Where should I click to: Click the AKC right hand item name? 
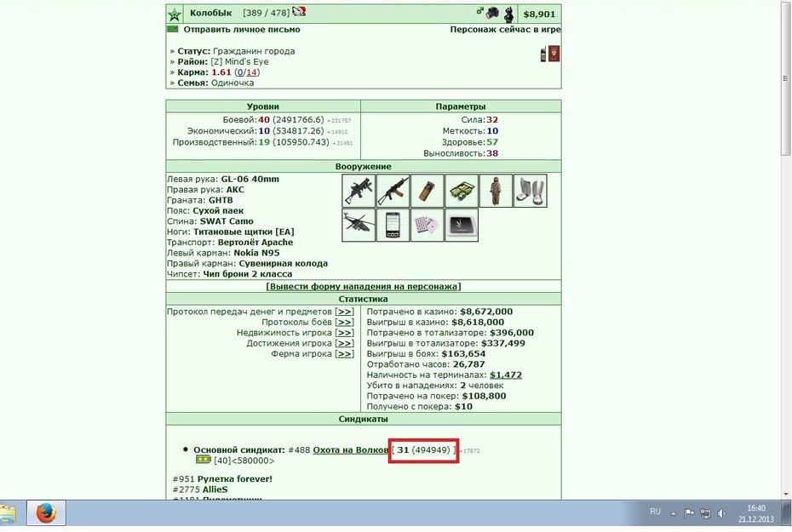pyautogui.click(x=235, y=190)
